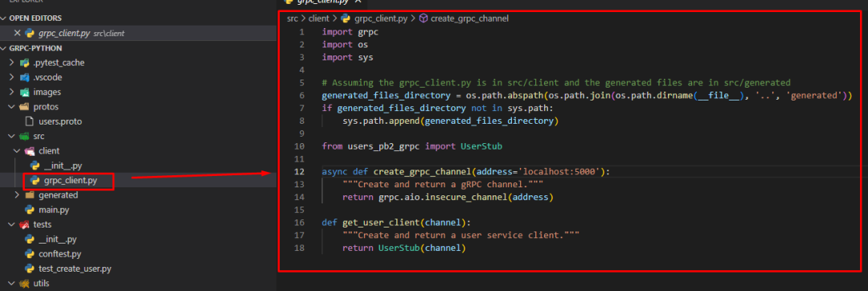
Task: Open users.proto file
Action: [60, 121]
